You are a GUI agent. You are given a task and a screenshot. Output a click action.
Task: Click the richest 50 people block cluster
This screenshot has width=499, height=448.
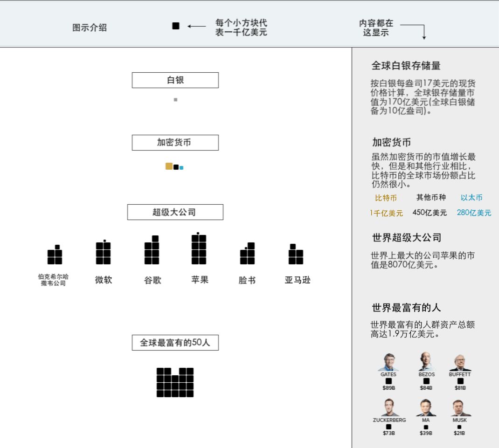coord(175,382)
